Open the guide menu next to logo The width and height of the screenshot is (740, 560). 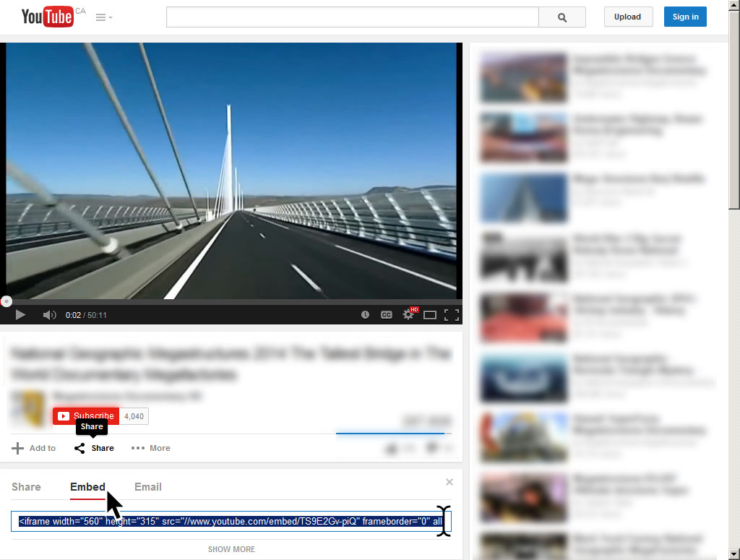tap(104, 17)
